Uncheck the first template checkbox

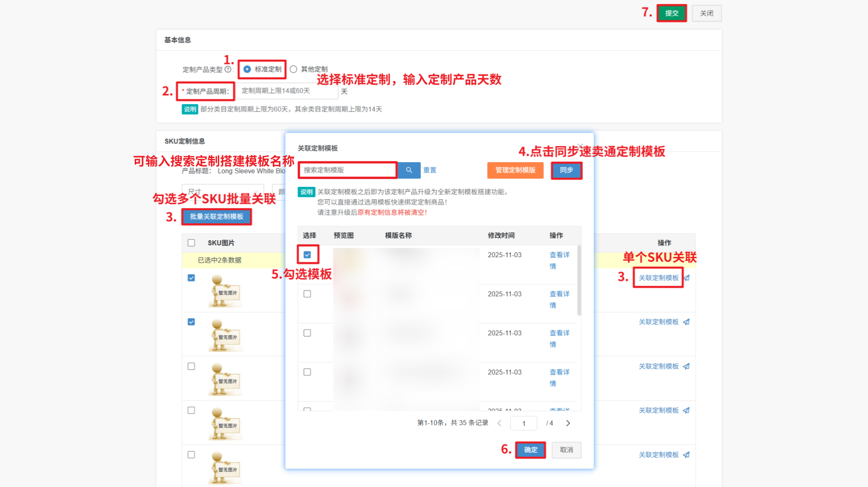[307, 255]
